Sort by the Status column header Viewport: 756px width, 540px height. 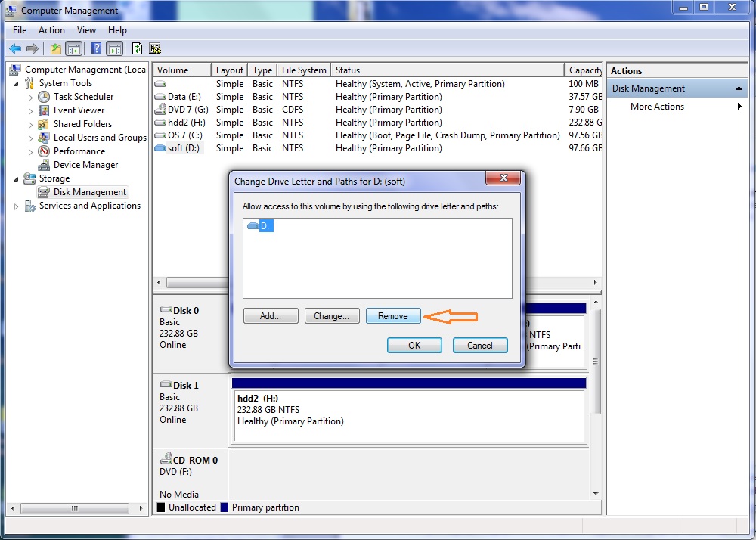(x=448, y=70)
